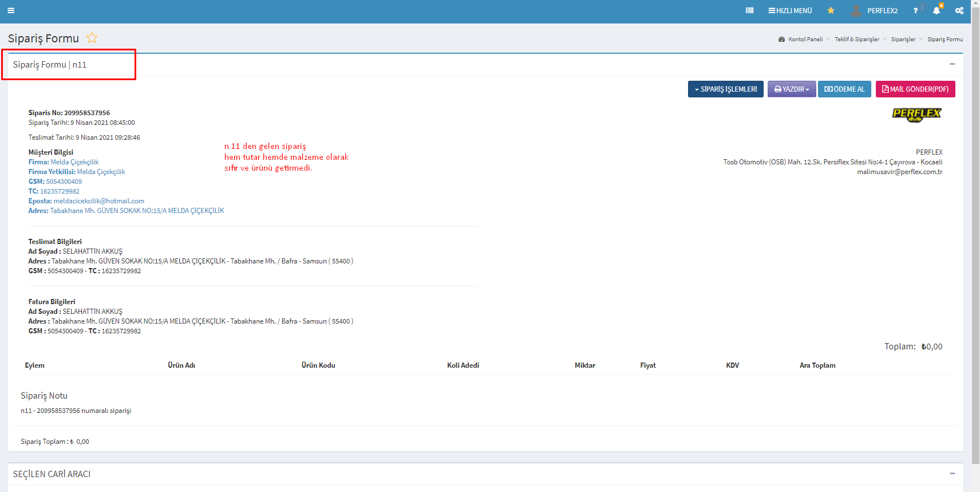Image resolution: width=980 pixels, height=492 pixels.
Task: Open the settings gears icon
Action: coord(959,10)
